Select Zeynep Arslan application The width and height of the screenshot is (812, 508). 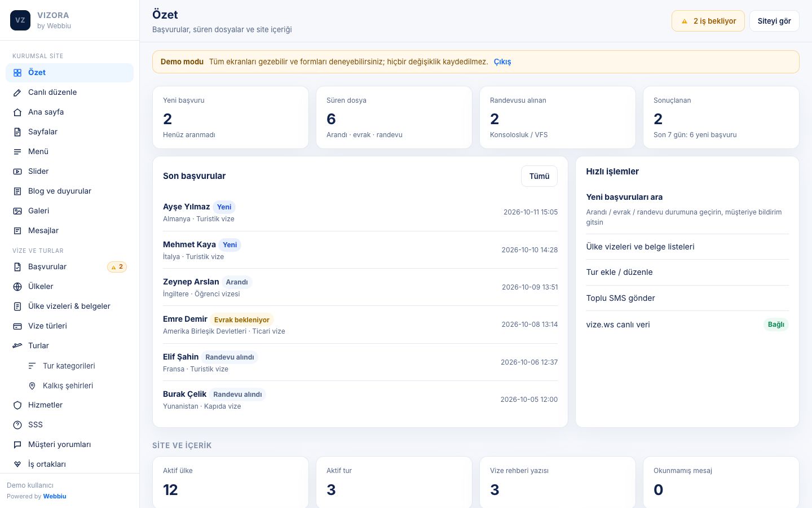point(360,287)
